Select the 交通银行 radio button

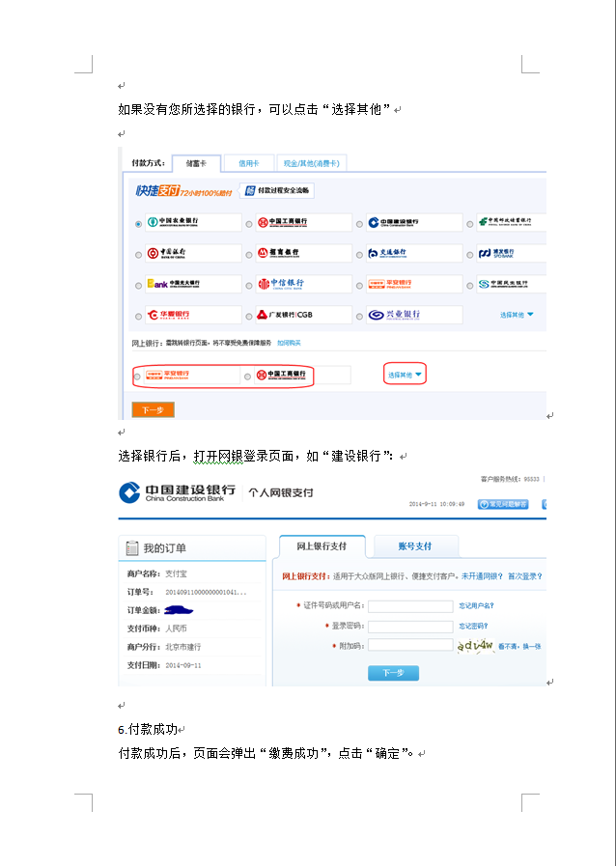[x=359, y=255]
